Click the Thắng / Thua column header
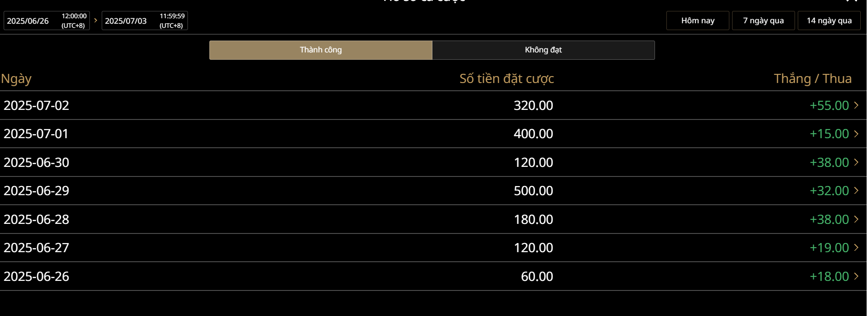The image size is (868, 316). tap(812, 79)
